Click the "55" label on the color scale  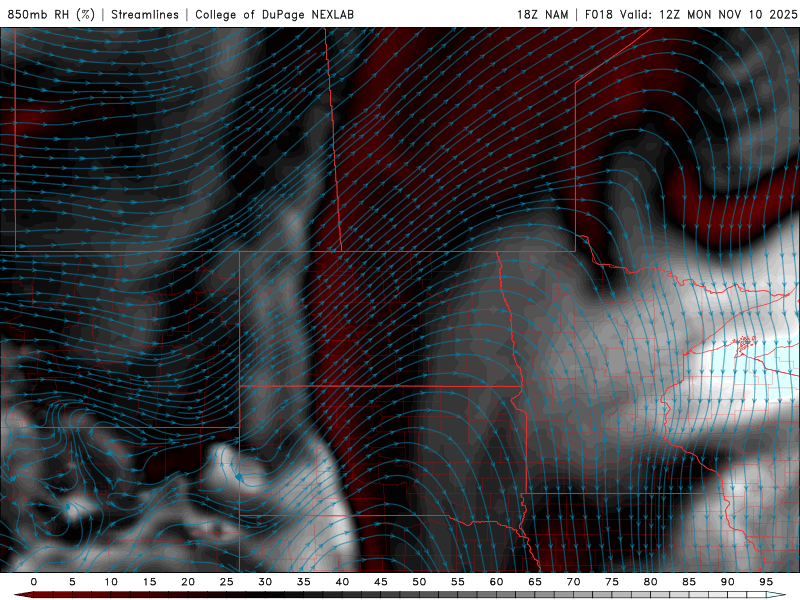458,582
